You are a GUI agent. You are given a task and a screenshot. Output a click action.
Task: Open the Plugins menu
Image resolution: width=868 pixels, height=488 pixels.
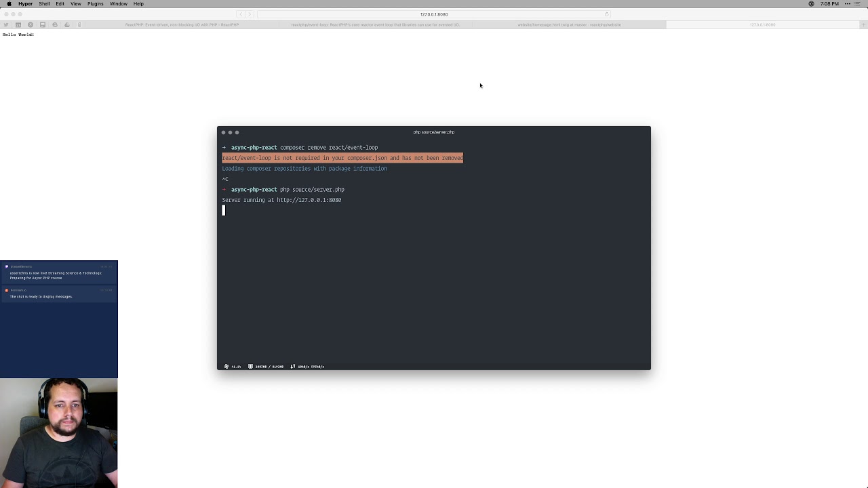(x=95, y=3)
